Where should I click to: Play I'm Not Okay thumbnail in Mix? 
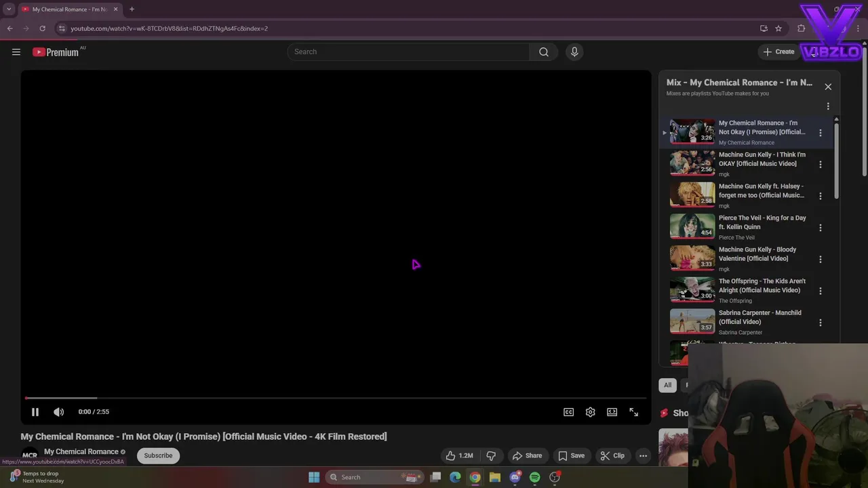click(692, 131)
